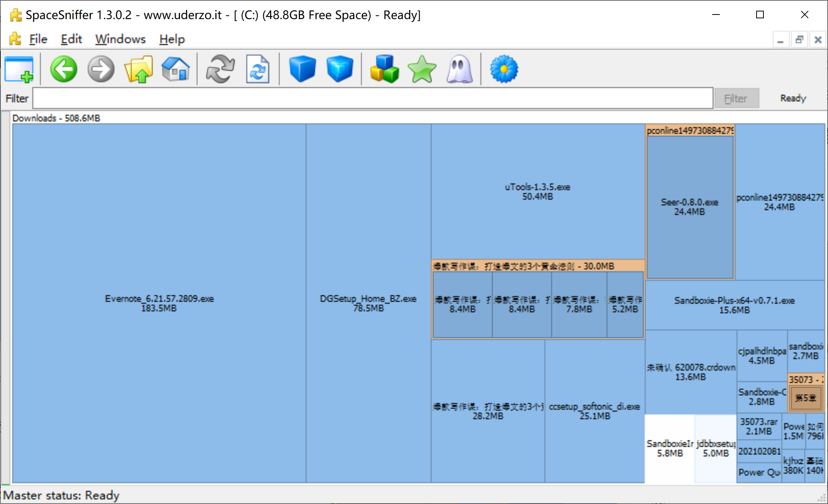The width and height of the screenshot is (828, 504).
Task: Select the Evernote_6.21.57.2809.exe block
Action: tap(159, 303)
